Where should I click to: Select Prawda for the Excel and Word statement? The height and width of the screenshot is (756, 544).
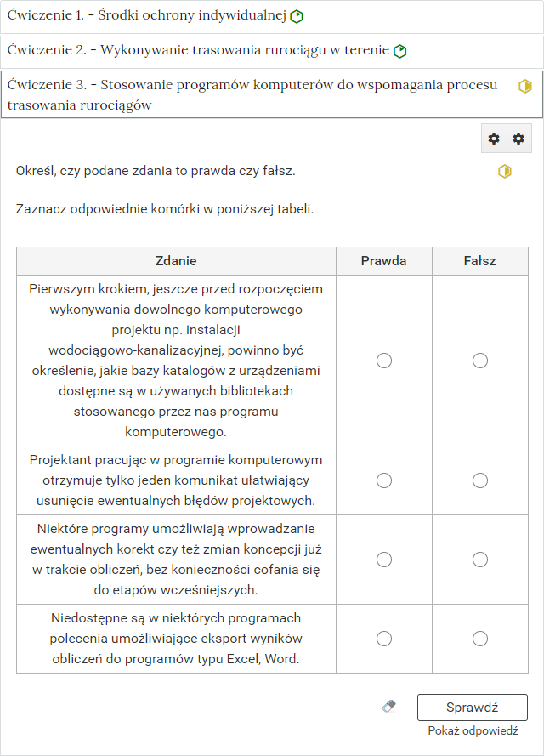pyautogui.click(x=384, y=639)
